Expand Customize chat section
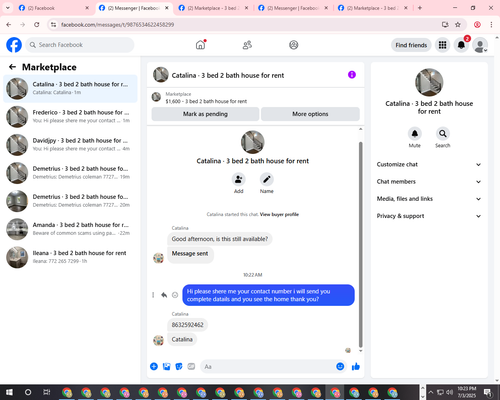The height and width of the screenshot is (400, 500). click(x=429, y=164)
